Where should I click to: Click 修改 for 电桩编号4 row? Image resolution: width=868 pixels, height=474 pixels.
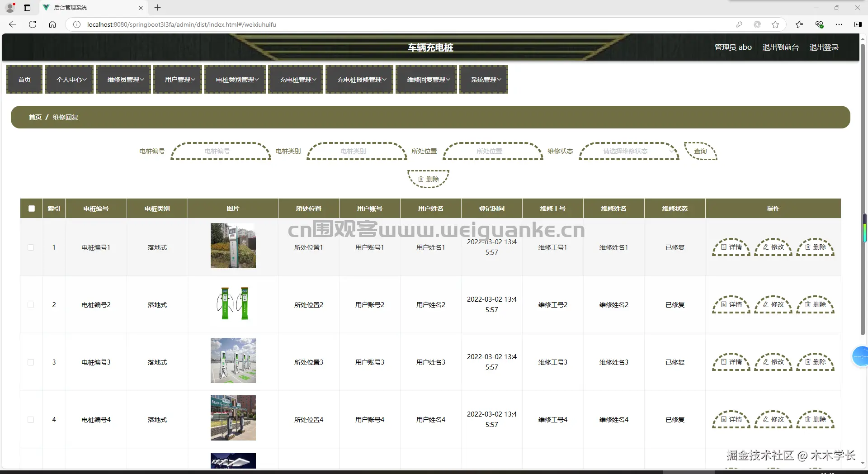pyautogui.click(x=773, y=420)
